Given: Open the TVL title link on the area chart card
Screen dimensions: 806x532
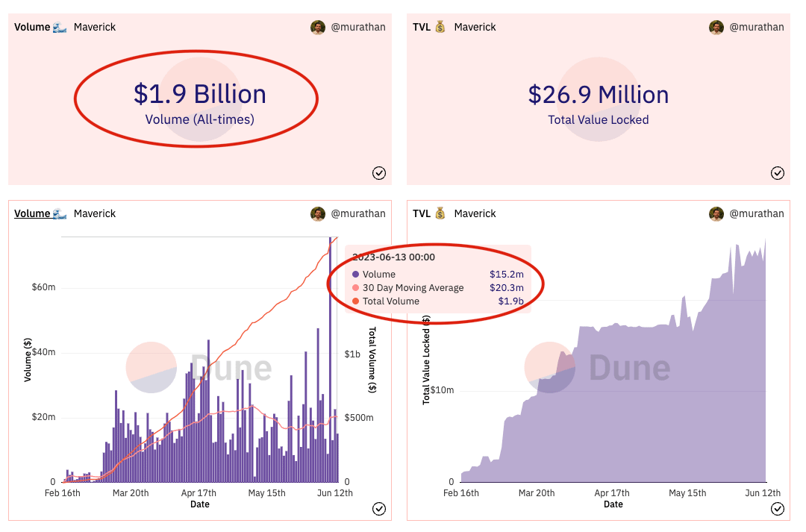Looking at the screenshot, I should pyautogui.click(x=422, y=213).
